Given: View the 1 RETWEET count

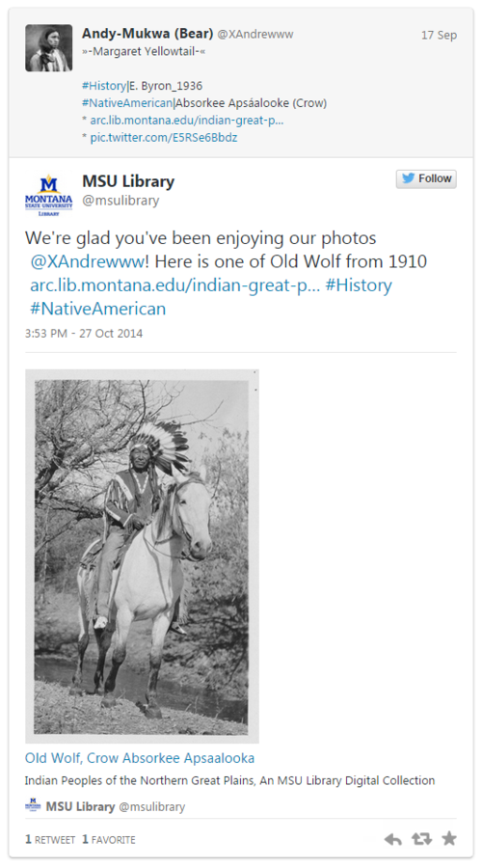Looking at the screenshot, I should (x=50, y=840).
